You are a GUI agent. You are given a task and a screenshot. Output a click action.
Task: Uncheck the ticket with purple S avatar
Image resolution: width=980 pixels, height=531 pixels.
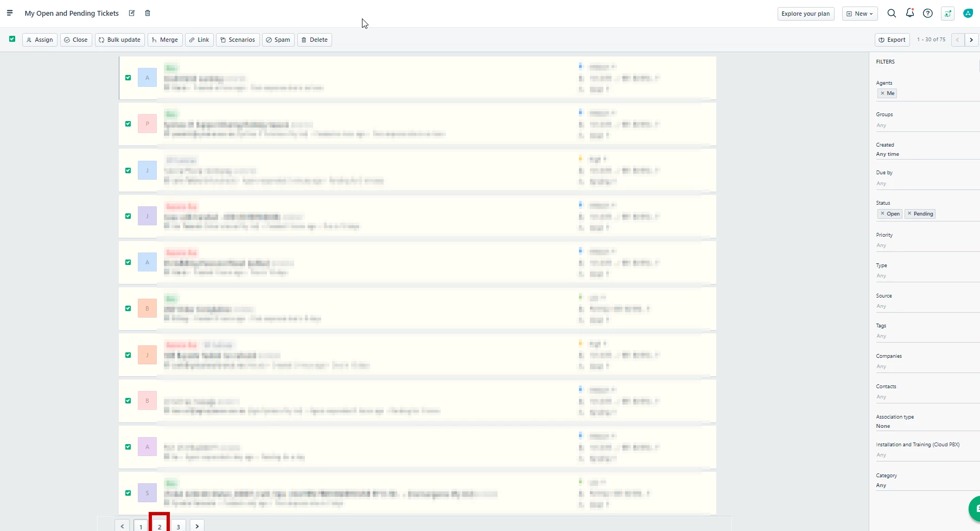click(x=128, y=493)
